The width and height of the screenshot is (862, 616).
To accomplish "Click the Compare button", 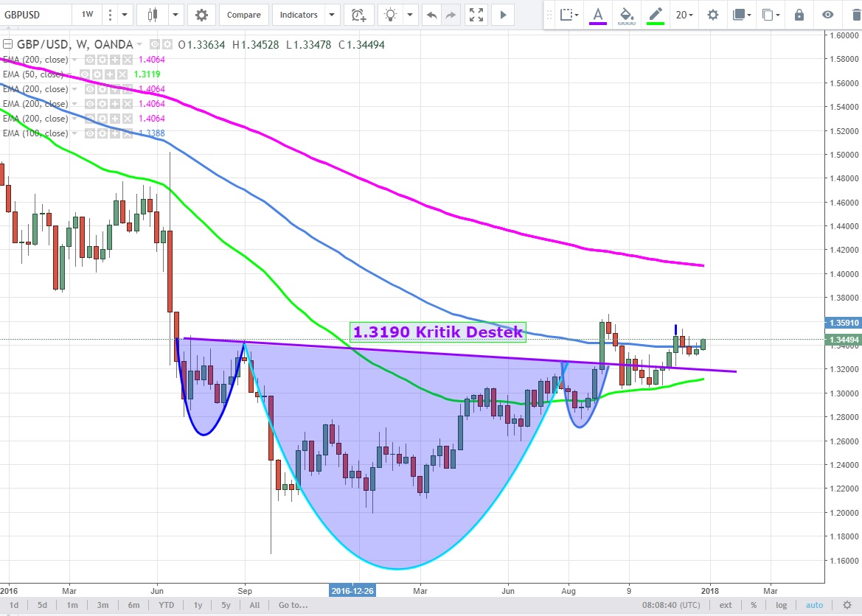I will pyautogui.click(x=243, y=15).
